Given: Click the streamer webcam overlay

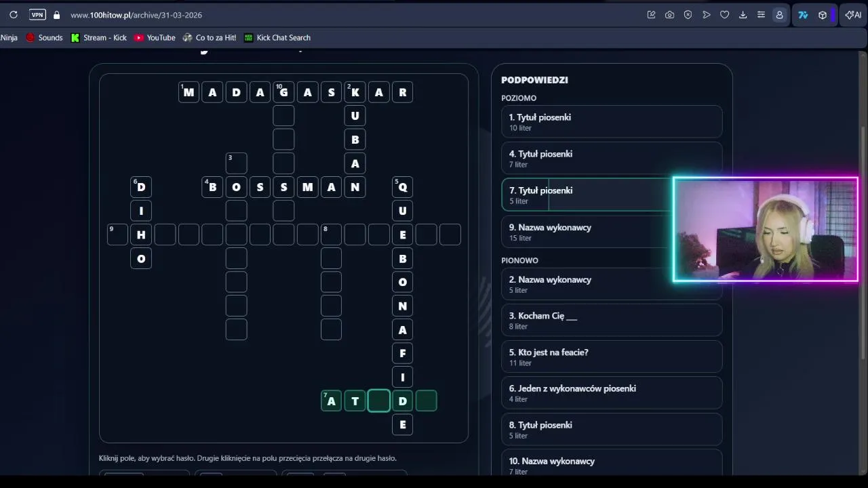Looking at the screenshot, I should point(766,230).
